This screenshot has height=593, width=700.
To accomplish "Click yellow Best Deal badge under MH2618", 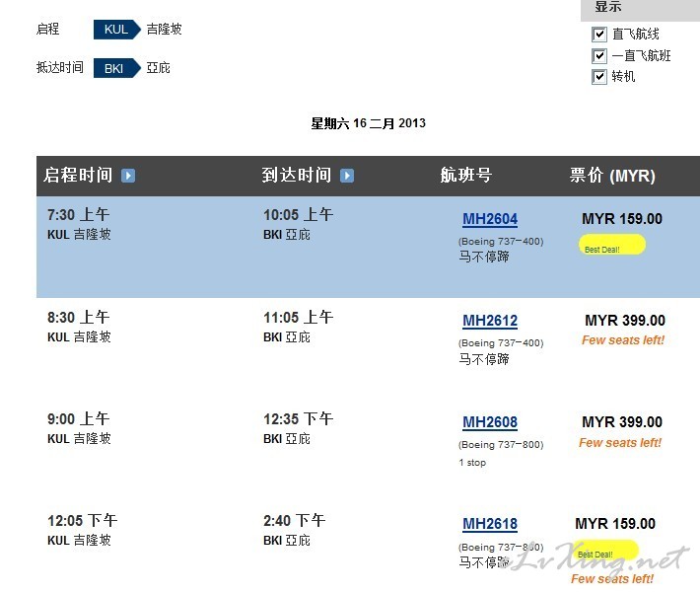I will pyautogui.click(x=605, y=552).
